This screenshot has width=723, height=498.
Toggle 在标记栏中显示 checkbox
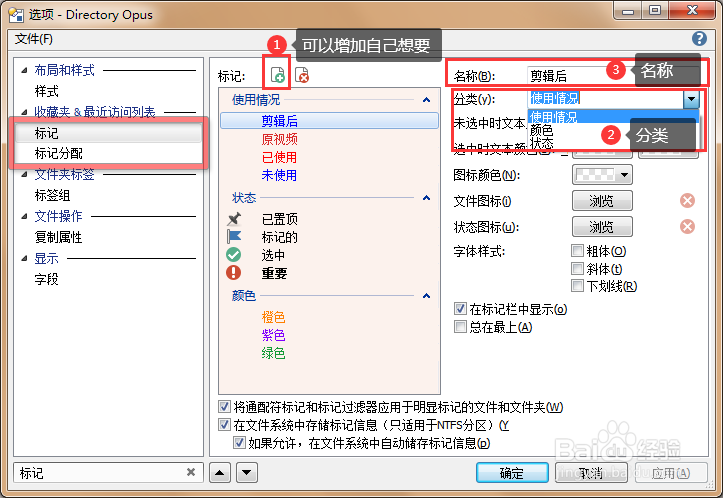[x=460, y=309]
